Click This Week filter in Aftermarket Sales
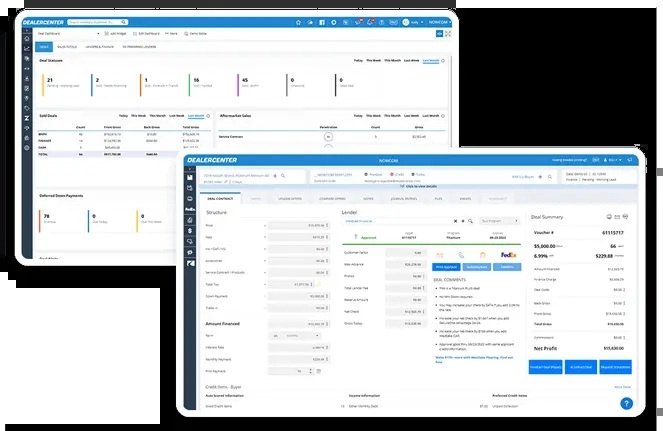The width and height of the screenshot is (663, 431). pos(373,115)
